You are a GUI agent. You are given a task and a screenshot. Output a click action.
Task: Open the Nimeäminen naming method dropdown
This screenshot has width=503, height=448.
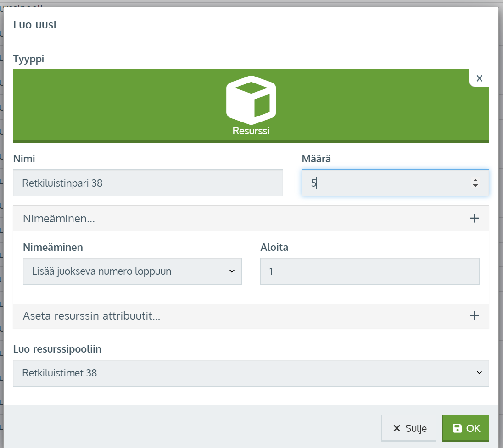[x=132, y=271]
